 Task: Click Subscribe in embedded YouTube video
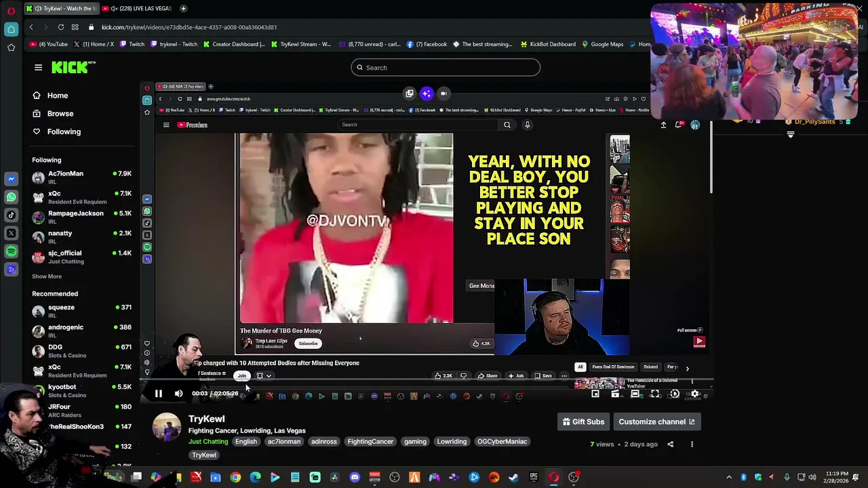(308, 344)
